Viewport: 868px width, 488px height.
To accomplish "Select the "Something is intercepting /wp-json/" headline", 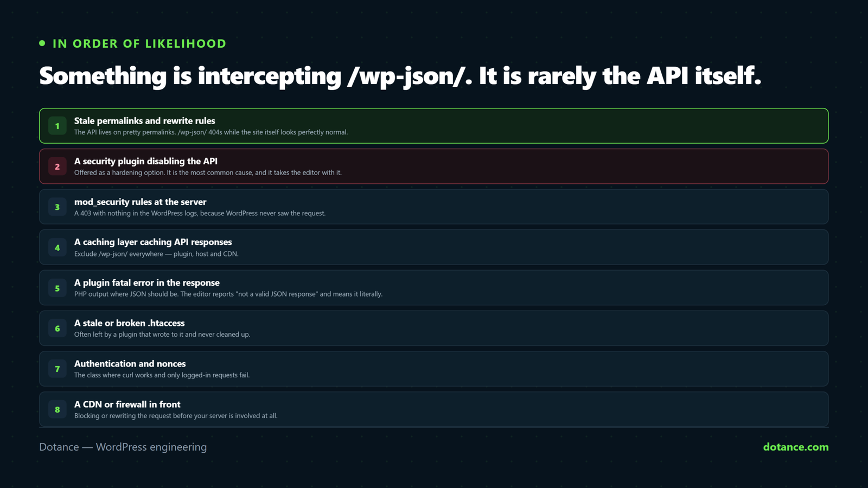I will click(400, 75).
